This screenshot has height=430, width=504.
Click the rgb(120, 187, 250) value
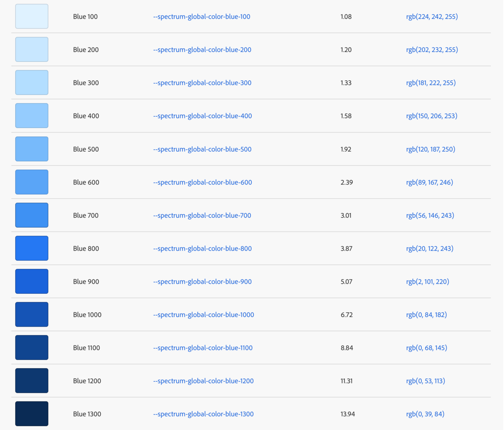tap(430, 149)
